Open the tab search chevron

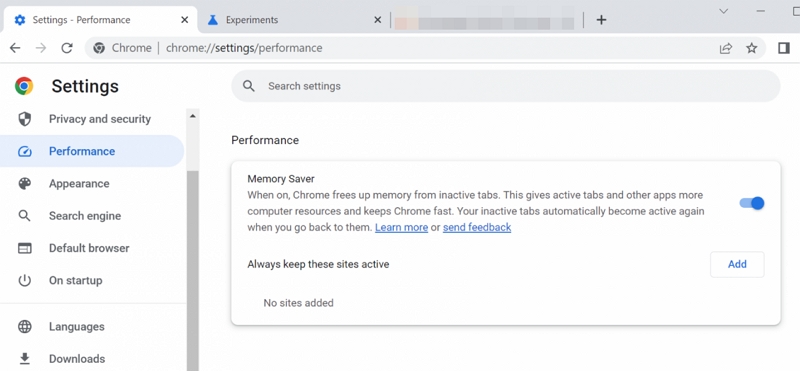click(x=723, y=11)
